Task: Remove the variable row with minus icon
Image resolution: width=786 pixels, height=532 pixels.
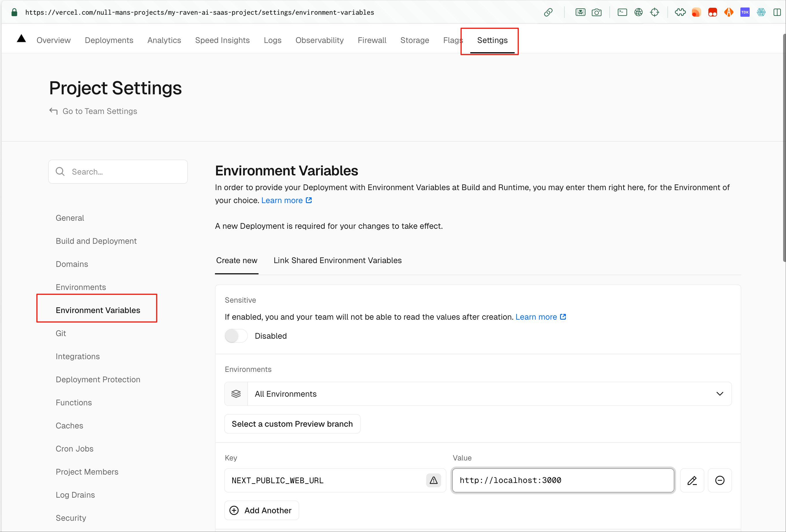Action: 720,480
